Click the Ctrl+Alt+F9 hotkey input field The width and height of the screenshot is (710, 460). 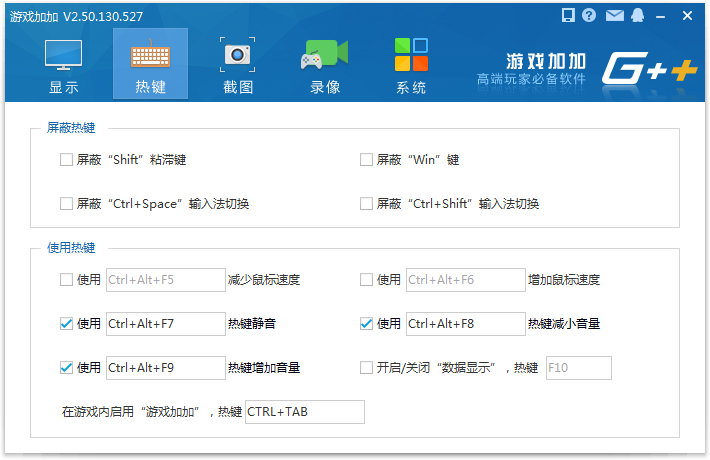pyautogui.click(x=165, y=368)
